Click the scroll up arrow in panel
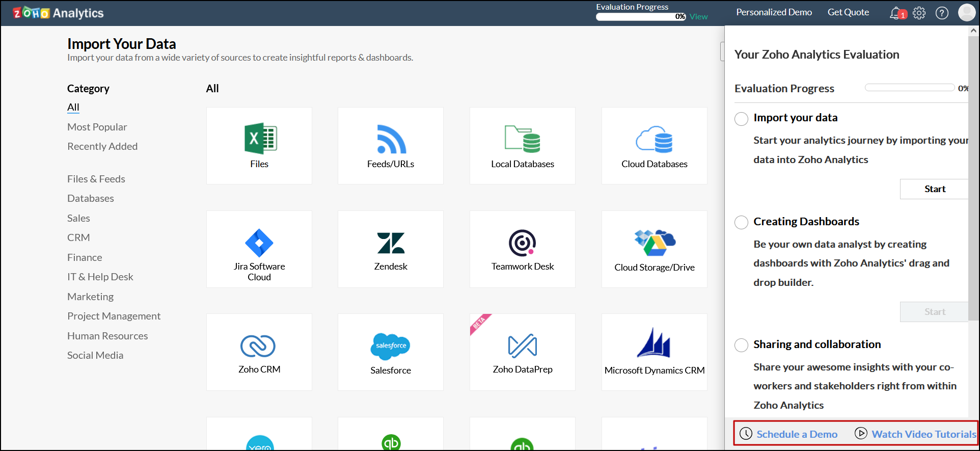980x451 pixels. (973, 31)
